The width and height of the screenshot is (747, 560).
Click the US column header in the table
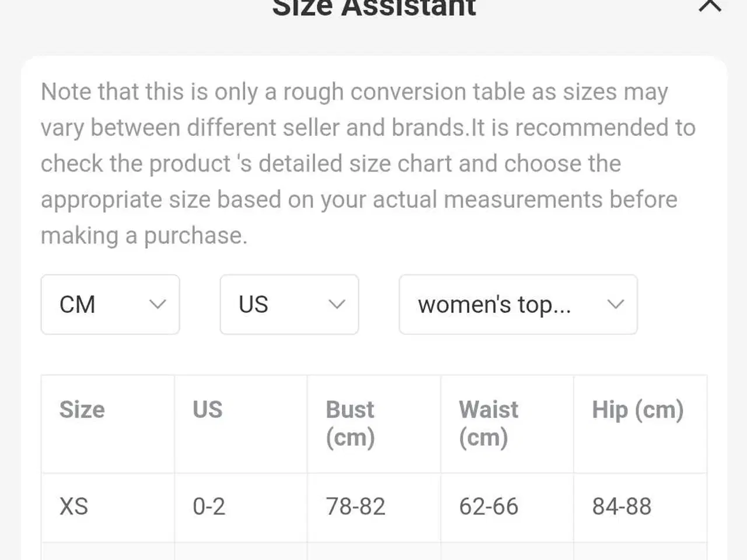[x=208, y=409]
